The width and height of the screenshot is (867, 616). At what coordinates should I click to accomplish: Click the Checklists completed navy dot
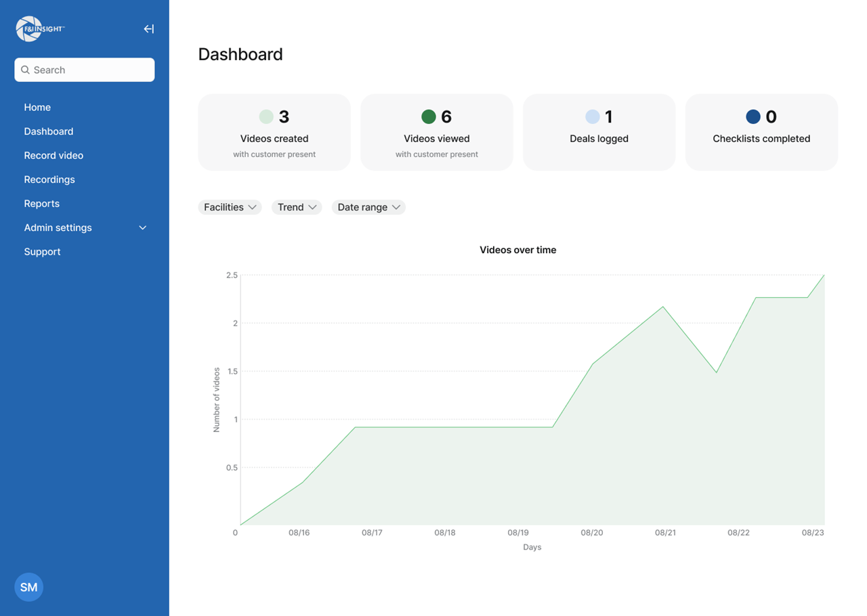(x=753, y=116)
